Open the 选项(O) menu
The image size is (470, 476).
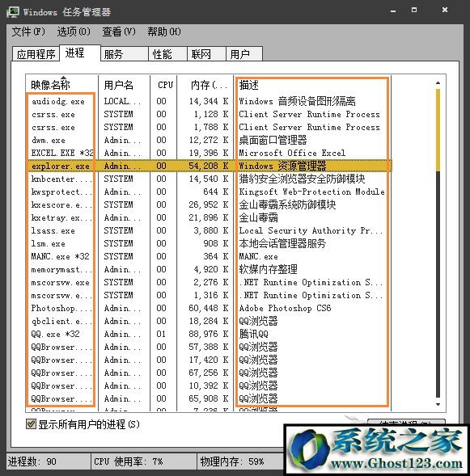point(74,32)
